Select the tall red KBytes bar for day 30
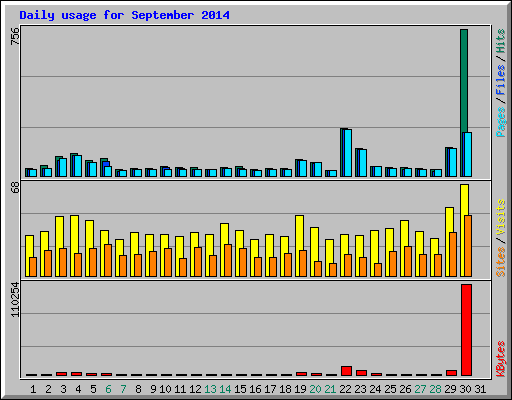 (x=466, y=330)
